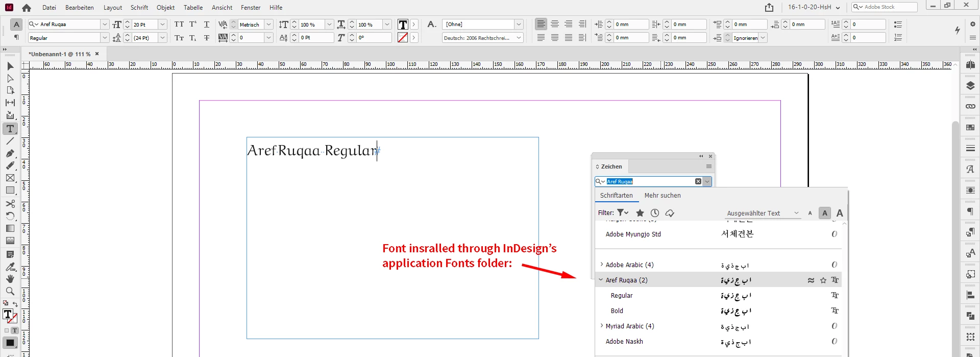
Task: Set alignment to center
Action: click(x=555, y=24)
